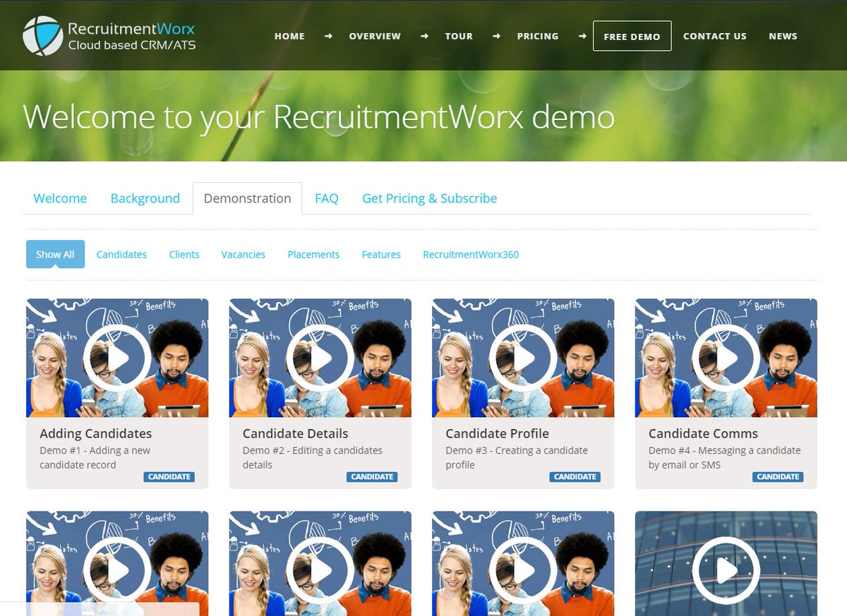The width and height of the screenshot is (847, 616).
Task: Click the CANDIDATE tag on Candidate Comms card
Action: (778, 477)
